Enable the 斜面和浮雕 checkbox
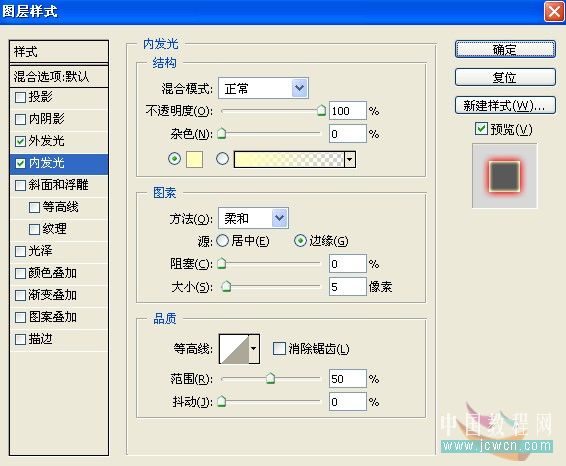566x466 pixels. point(20,185)
